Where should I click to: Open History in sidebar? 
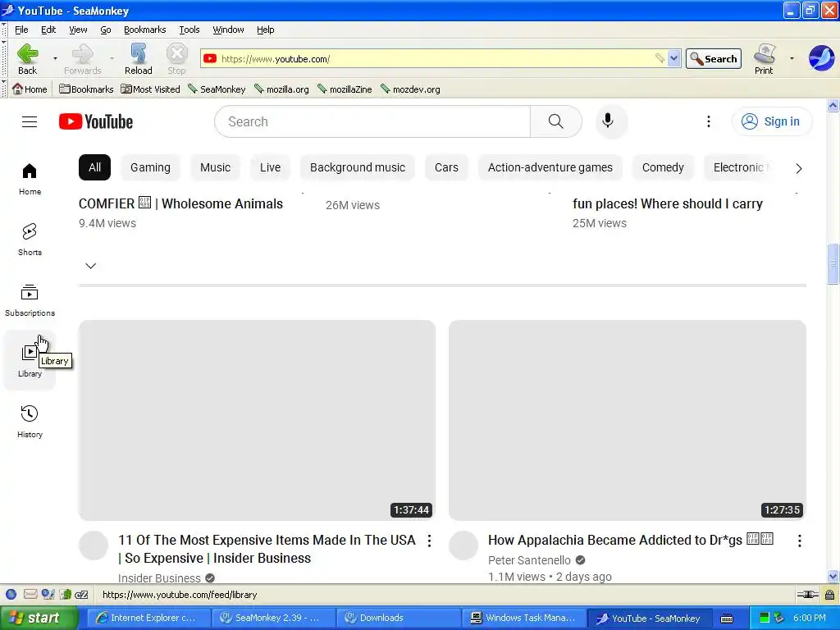pos(30,422)
